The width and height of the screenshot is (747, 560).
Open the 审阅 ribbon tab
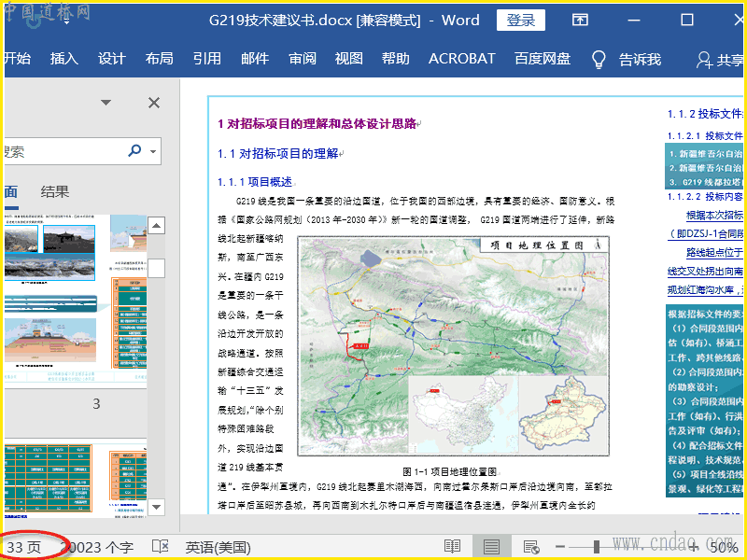302,59
